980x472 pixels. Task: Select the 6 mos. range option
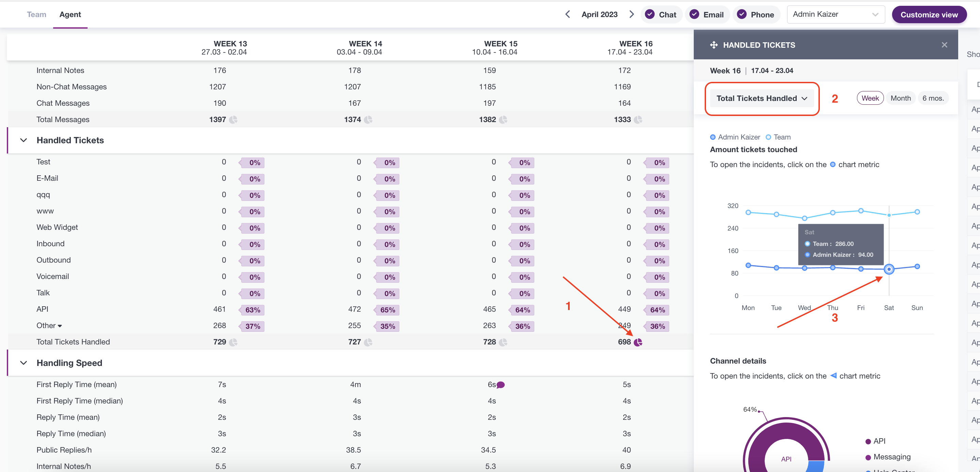tap(933, 98)
